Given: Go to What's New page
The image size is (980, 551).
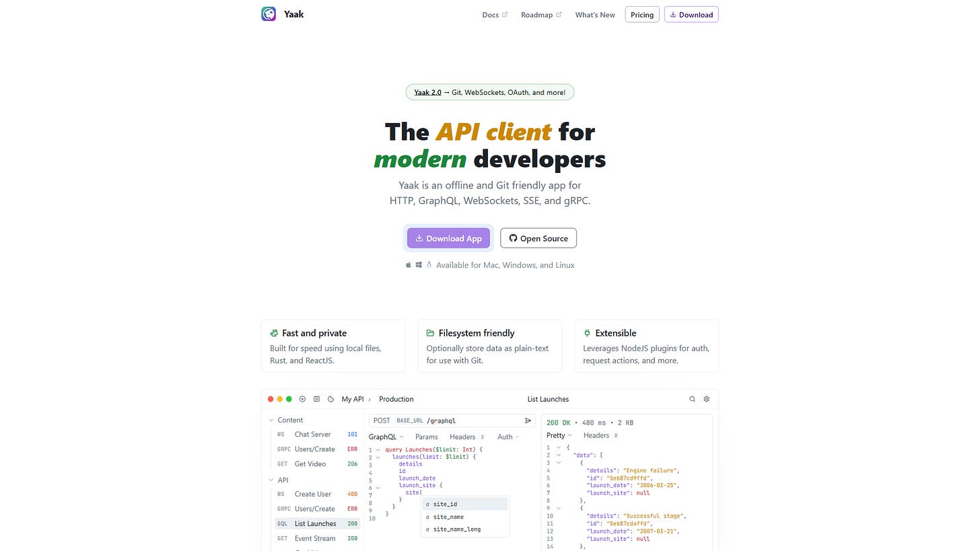Looking at the screenshot, I should pyautogui.click(x=595, y=15).
